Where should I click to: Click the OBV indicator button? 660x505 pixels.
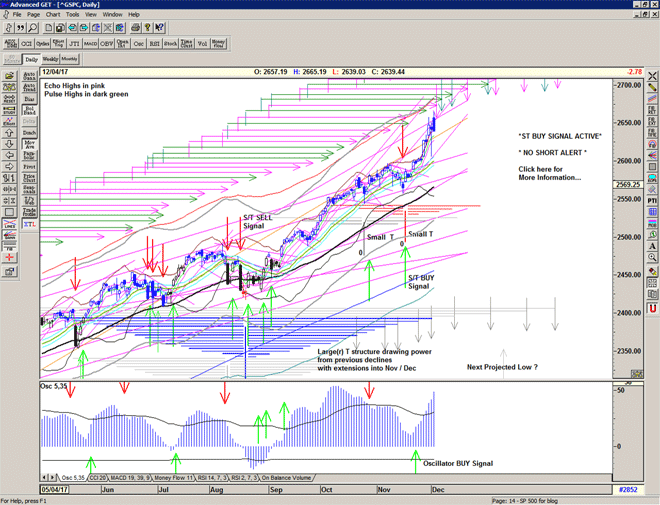[x=106, y=44]
